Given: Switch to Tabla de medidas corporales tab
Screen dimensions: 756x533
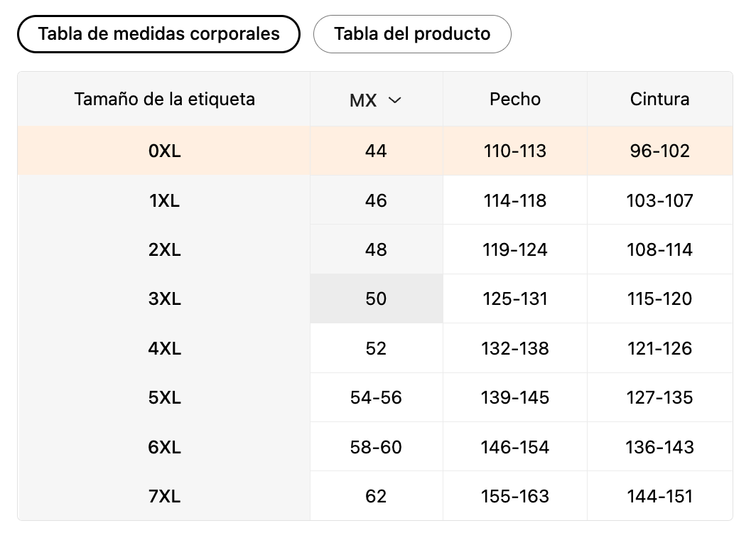Looking at the screenshot, I should click(x=158, y=34).
